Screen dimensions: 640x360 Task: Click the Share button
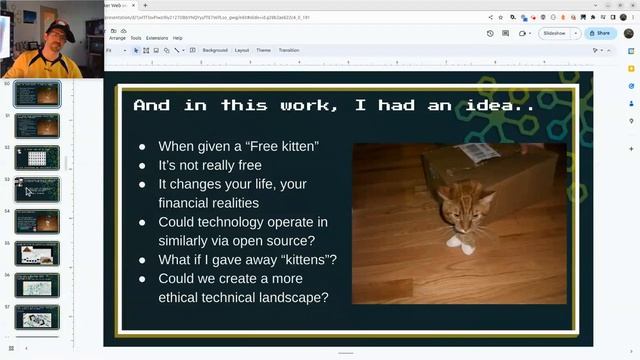(600, 33)
